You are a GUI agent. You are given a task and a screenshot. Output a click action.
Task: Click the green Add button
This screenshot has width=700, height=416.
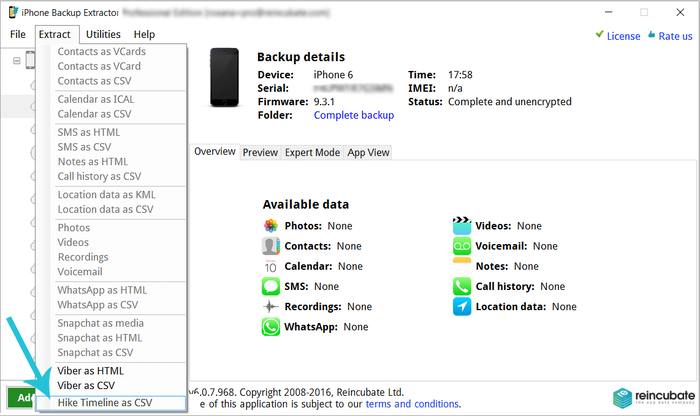tap(21, 397)
